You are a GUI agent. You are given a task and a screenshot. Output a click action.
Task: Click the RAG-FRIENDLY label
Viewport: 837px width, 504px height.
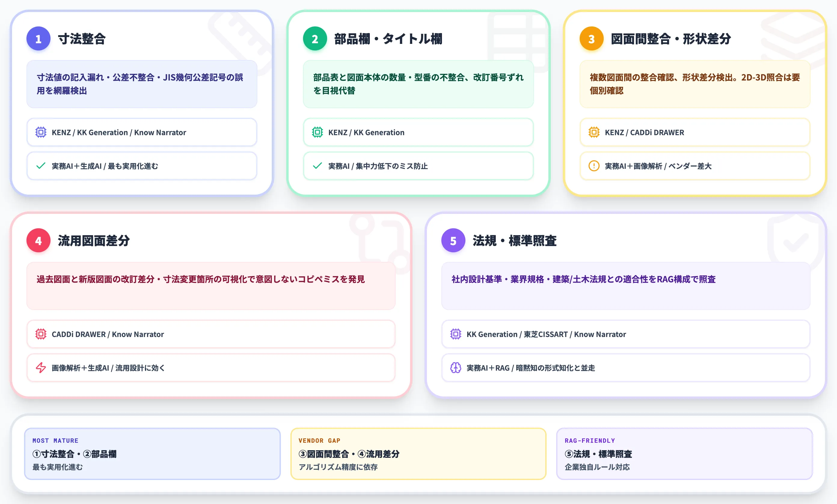(590, 441)
